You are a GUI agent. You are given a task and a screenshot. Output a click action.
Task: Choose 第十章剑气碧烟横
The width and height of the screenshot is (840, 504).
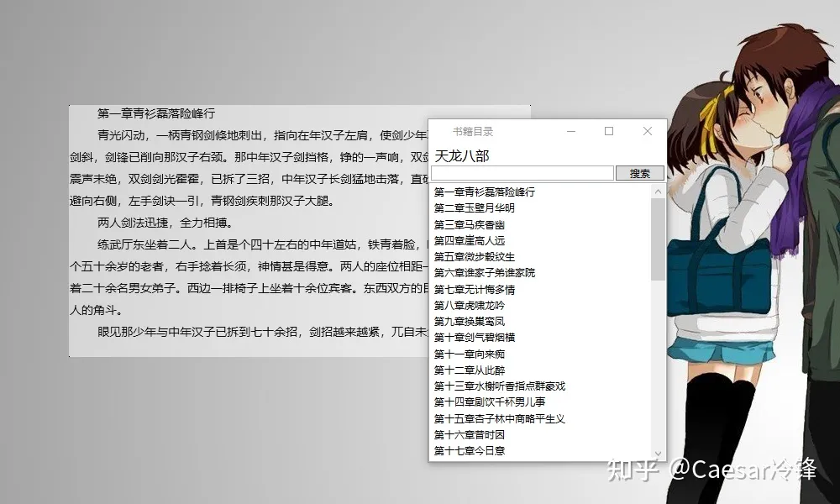coord(474,338)
